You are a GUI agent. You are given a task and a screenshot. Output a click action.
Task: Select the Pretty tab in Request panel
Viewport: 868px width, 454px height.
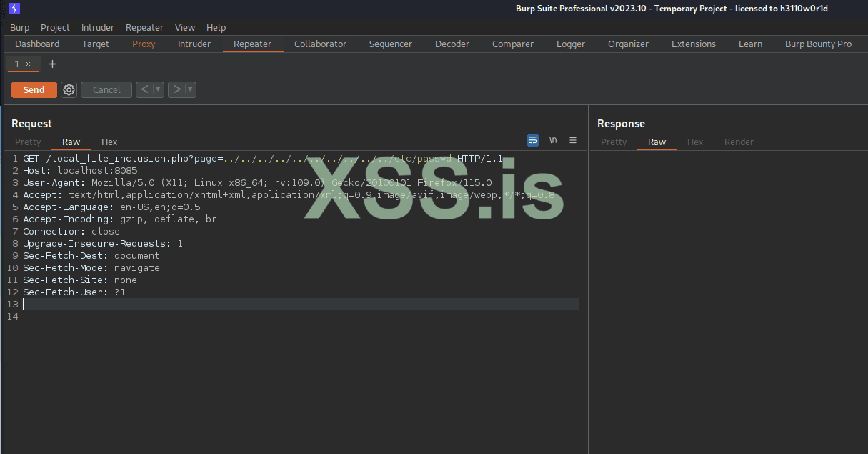tap(29, 142)
